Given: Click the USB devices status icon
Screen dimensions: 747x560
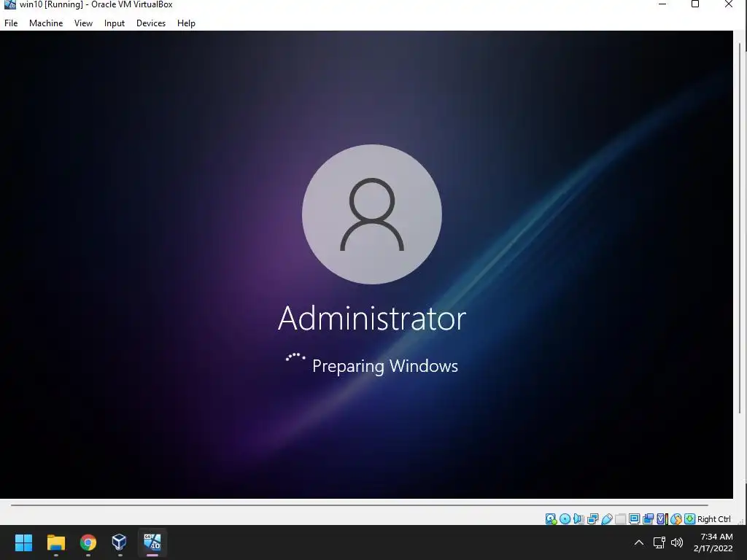Looking at the screenshot, I should (x=606, y=519).
